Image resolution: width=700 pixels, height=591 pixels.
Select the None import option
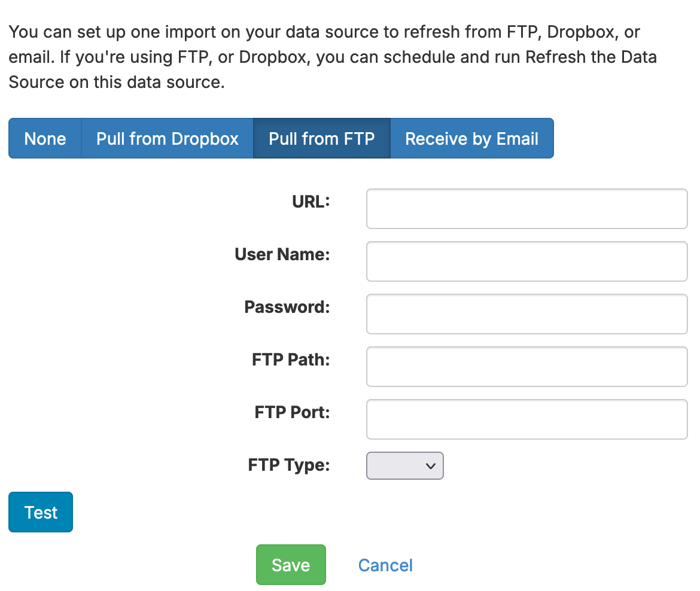[x=45, y=139]
